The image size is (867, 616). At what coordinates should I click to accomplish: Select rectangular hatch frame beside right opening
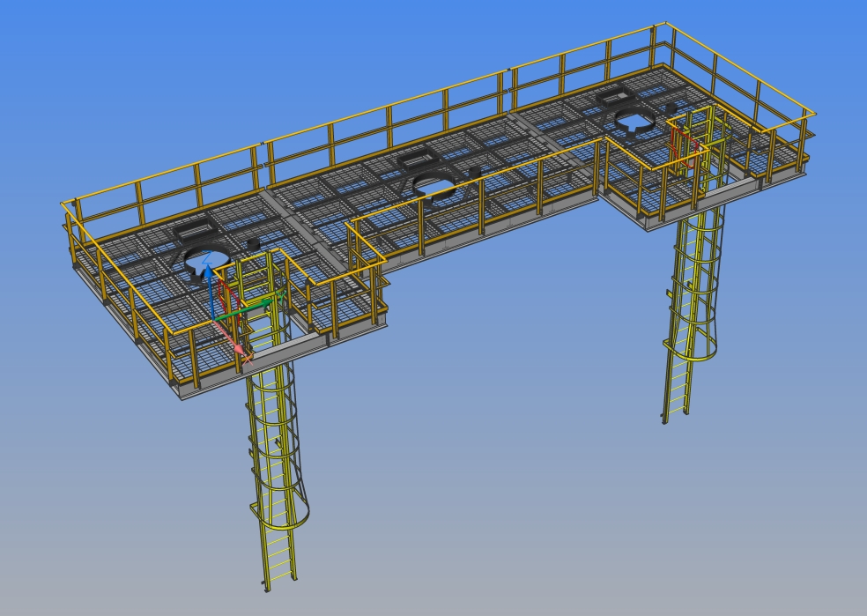point(619,99)
